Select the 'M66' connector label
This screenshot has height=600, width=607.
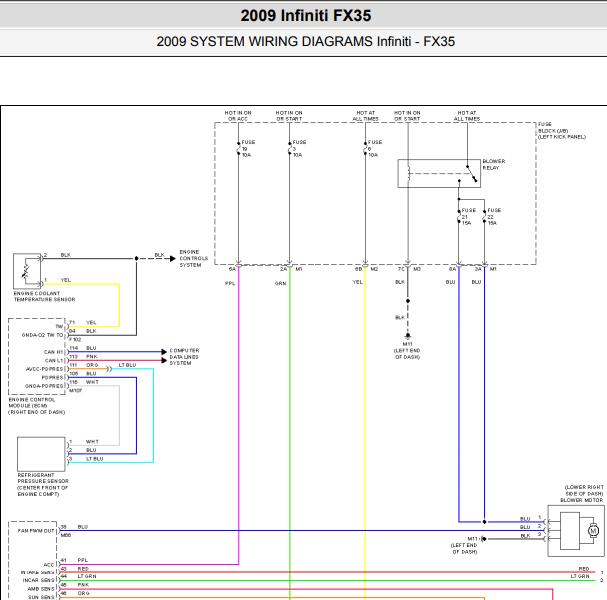[x=66, y=535]
